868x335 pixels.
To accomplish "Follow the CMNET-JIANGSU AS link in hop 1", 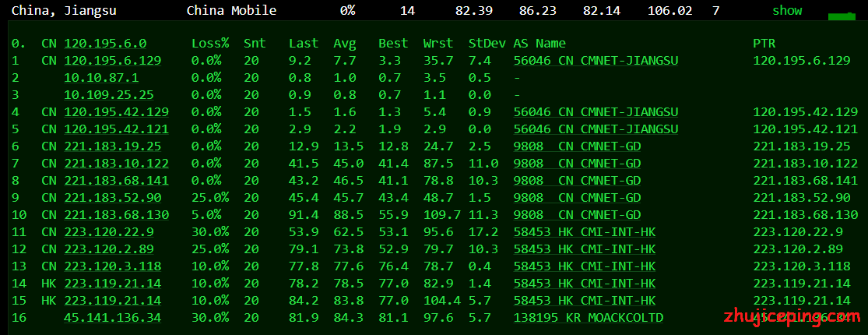I will click(596, 61).
